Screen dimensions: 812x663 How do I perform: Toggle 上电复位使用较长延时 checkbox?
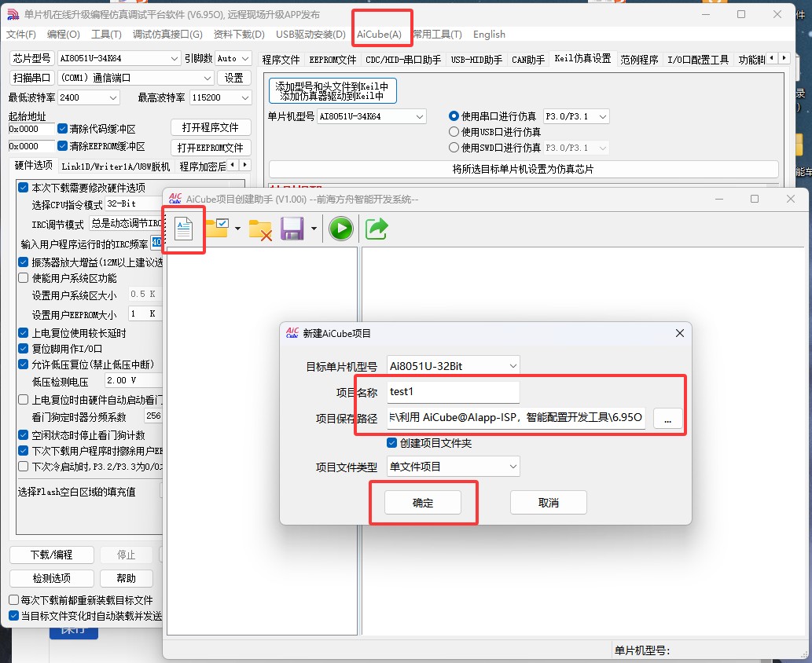(x=24, y=333)
